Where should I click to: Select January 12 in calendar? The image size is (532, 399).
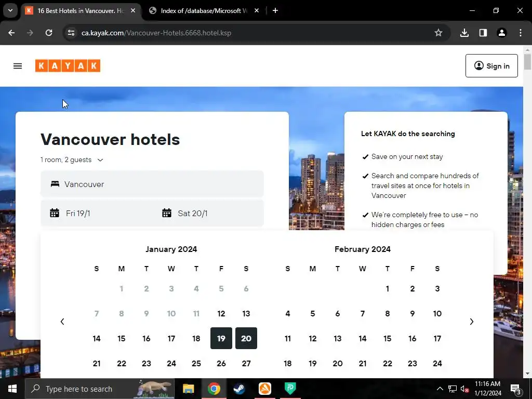point(221,313)
